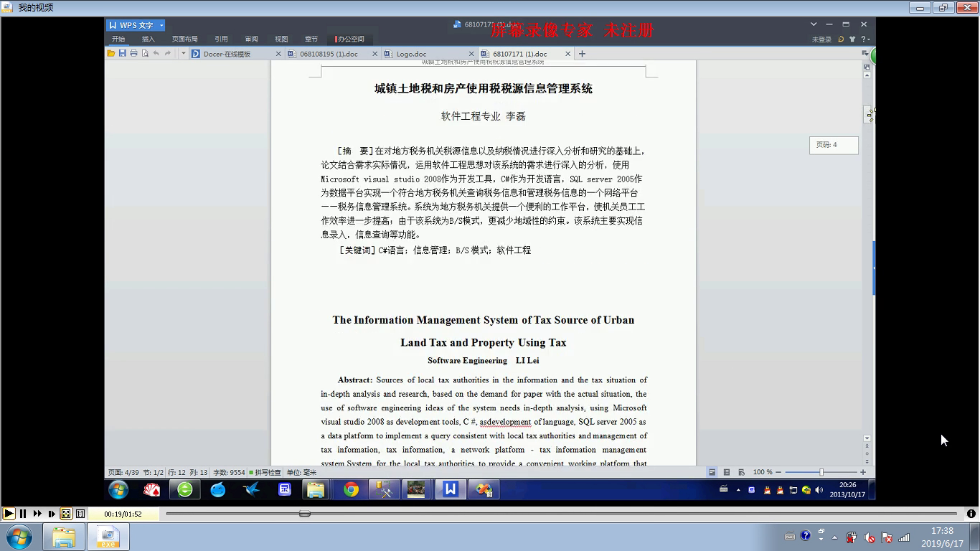Click the green browser icon in recorded taskbar
This screenshot has height=551, width=980.
(185, 489)
